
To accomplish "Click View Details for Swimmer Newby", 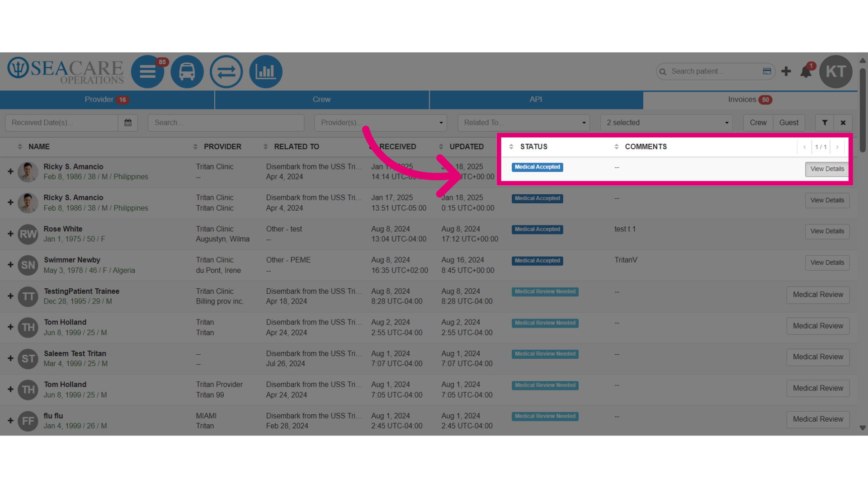I will tap(827, 263).
